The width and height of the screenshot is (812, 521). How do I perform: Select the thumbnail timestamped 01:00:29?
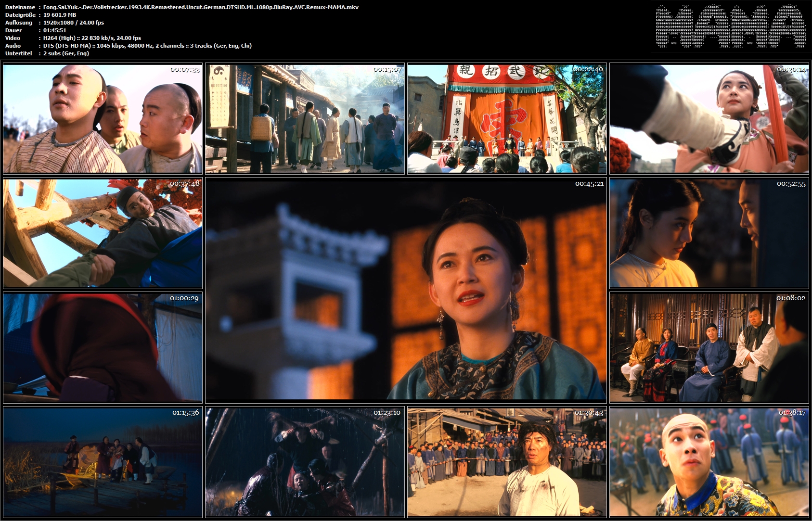pos(103,347)
